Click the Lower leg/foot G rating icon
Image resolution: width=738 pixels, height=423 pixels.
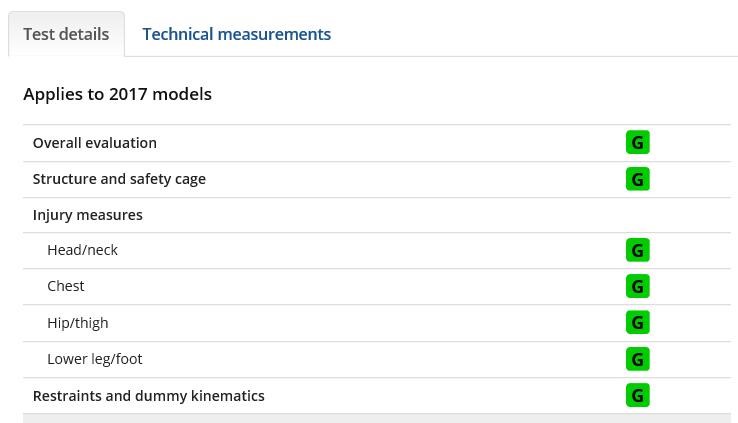pos(637,359)
